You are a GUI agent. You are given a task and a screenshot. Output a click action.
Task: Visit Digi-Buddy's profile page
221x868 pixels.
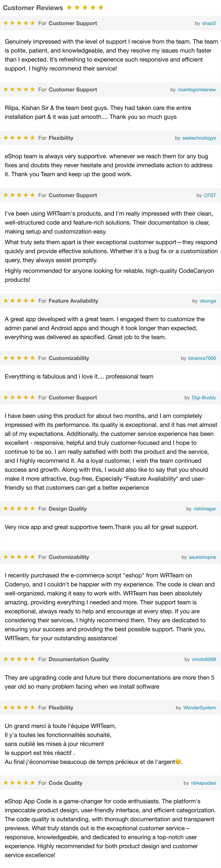tap(204, 398)
